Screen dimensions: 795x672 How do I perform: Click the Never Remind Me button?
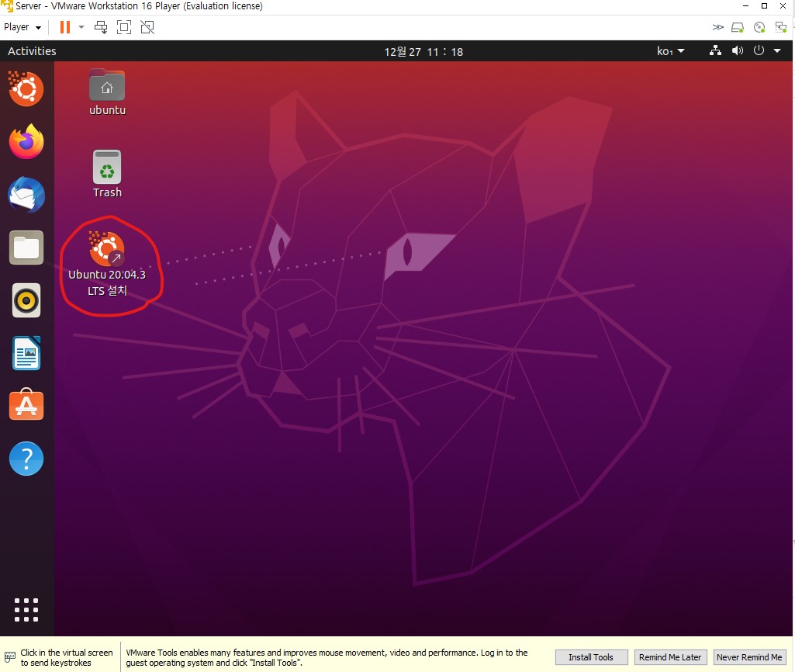[749, 657]
